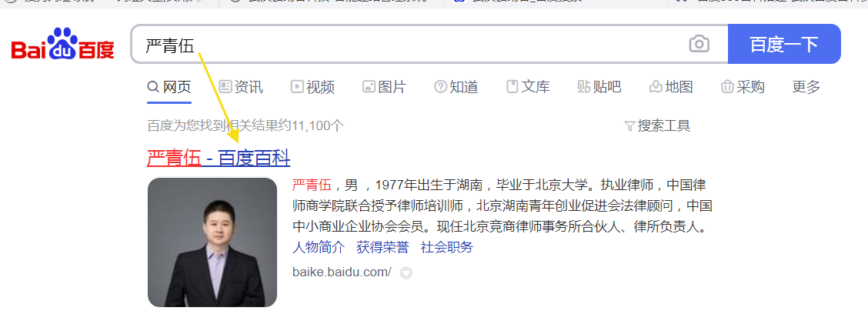Select the 网页 tab
This screenshot has height=324, width=868.
(x=169, y=86)
